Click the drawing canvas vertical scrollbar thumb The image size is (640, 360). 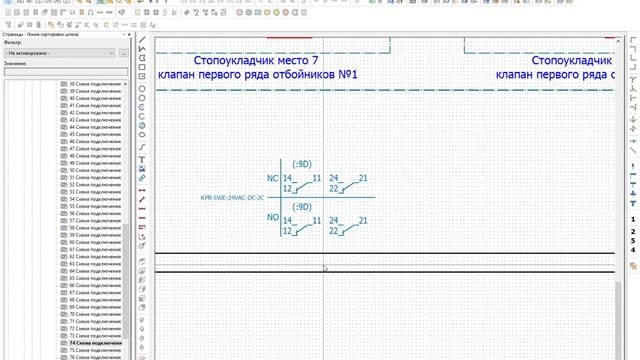click(618, 320)
